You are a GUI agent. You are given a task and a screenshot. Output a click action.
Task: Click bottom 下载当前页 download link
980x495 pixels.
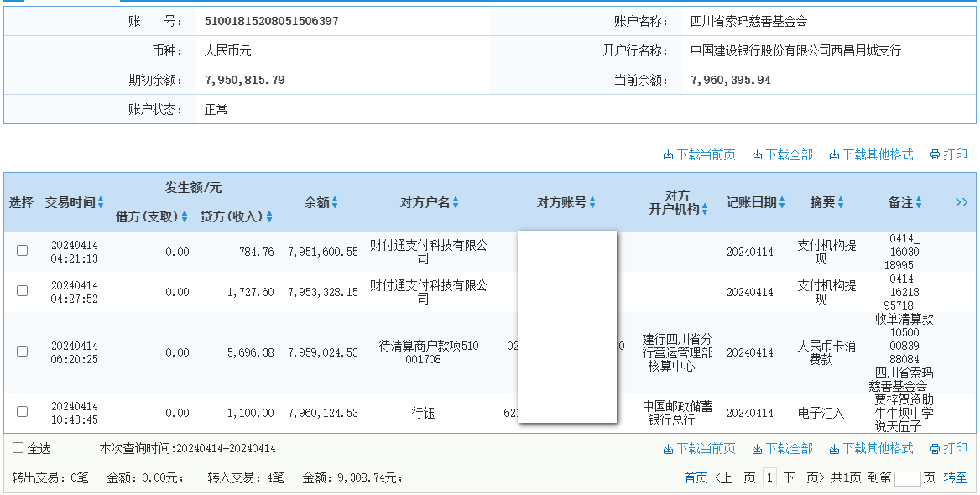(x=700, y=448)
